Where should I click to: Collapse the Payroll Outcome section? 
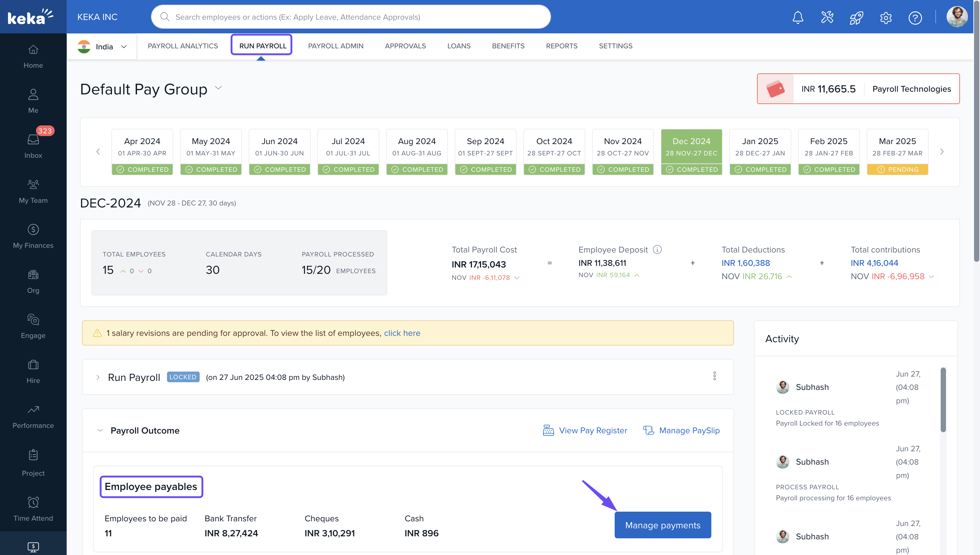100,430
